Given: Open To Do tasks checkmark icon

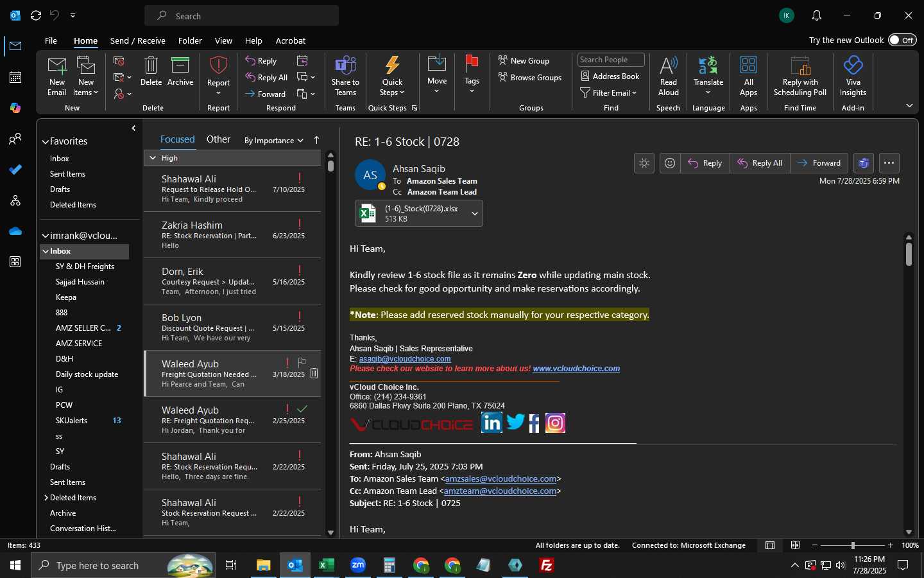Looking at the screenshot, I should coord(15,170).
